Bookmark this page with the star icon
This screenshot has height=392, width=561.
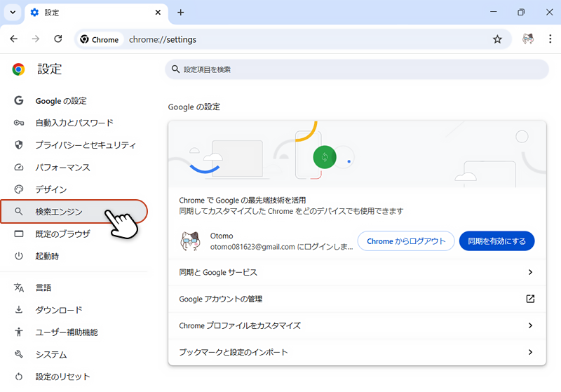point(497,39)
